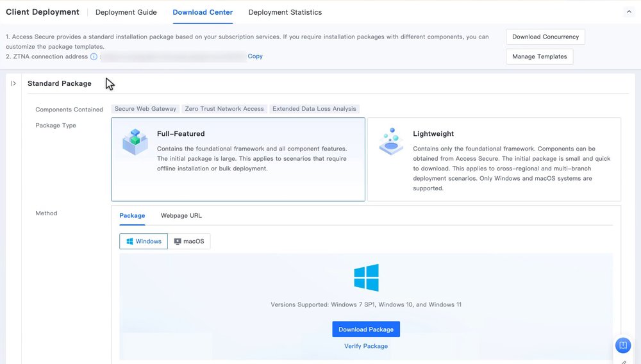This screenshot has height=364, width=641.
Task: Select the Lightweight package type card
Action: (x=494, y=160)
